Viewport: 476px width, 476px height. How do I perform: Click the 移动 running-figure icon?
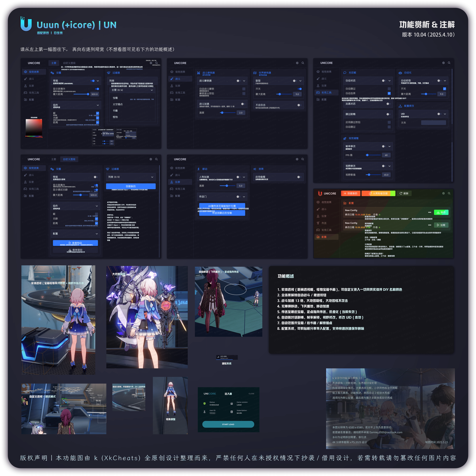pyautogui.click(x=199, y=169)
